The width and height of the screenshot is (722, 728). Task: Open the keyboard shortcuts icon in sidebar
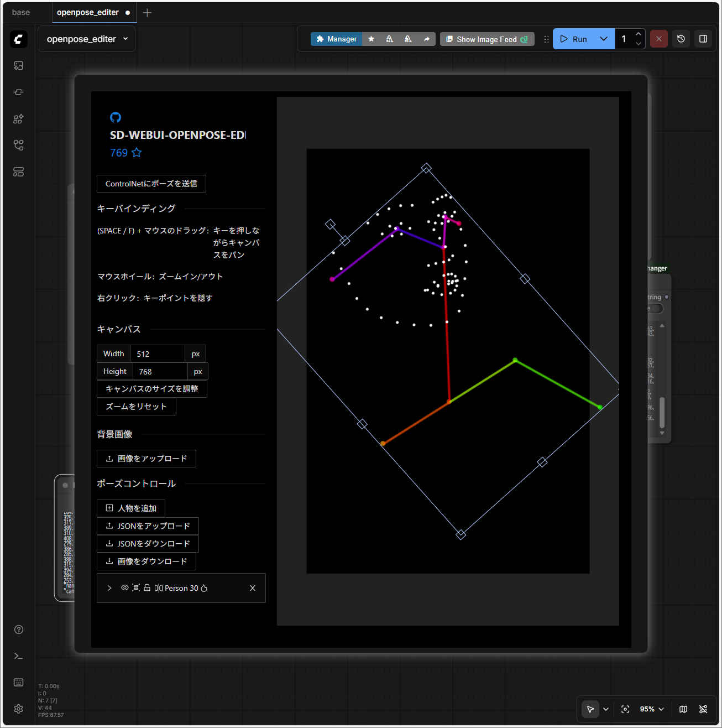coord(18,682)
